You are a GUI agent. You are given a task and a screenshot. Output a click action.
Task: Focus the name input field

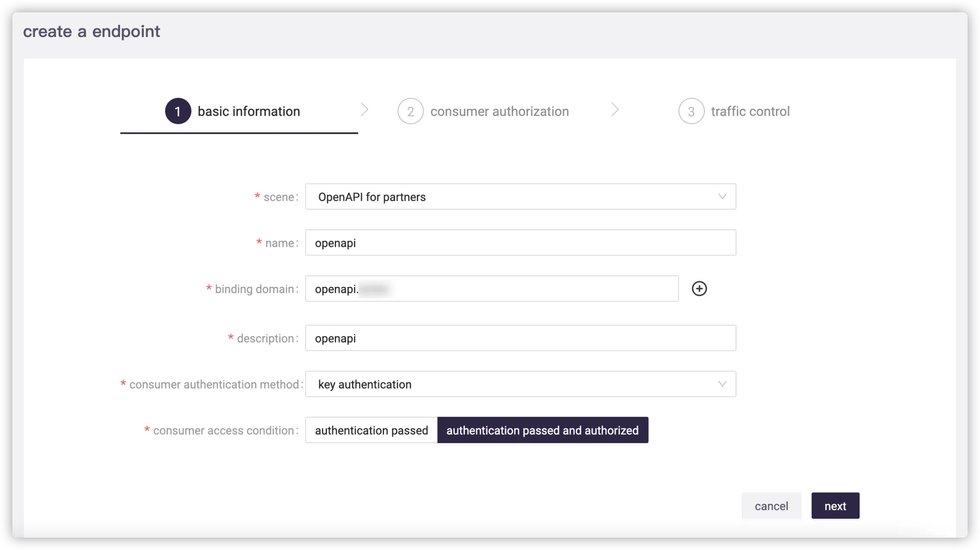[x=520, y=243]
